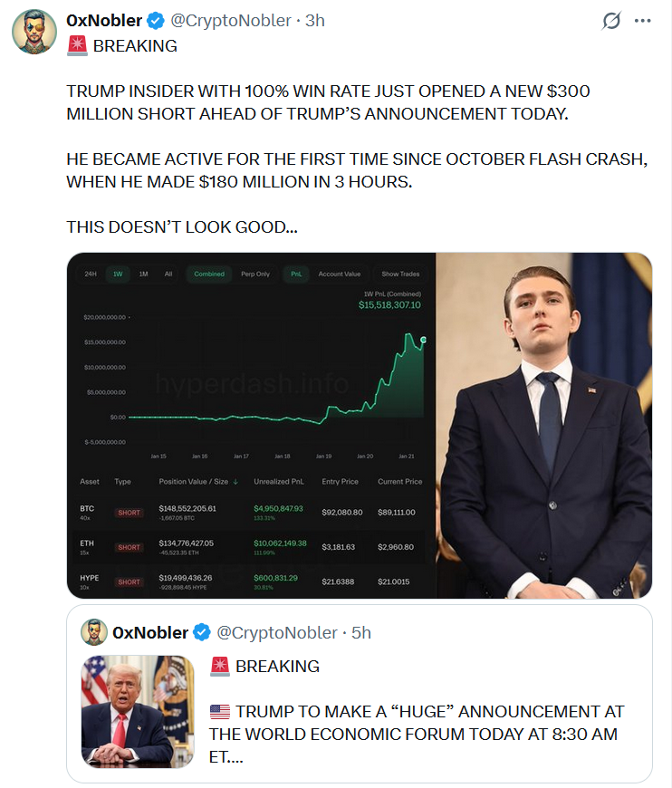Click the SHORT badge on the ETH row
Screen dimensions: 672x788
pos(129,547)
